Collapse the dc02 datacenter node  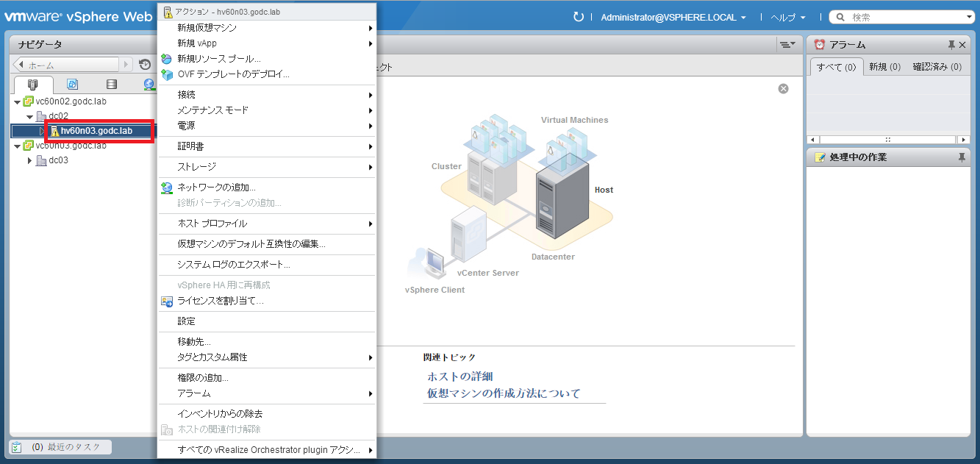coord(29,116)
